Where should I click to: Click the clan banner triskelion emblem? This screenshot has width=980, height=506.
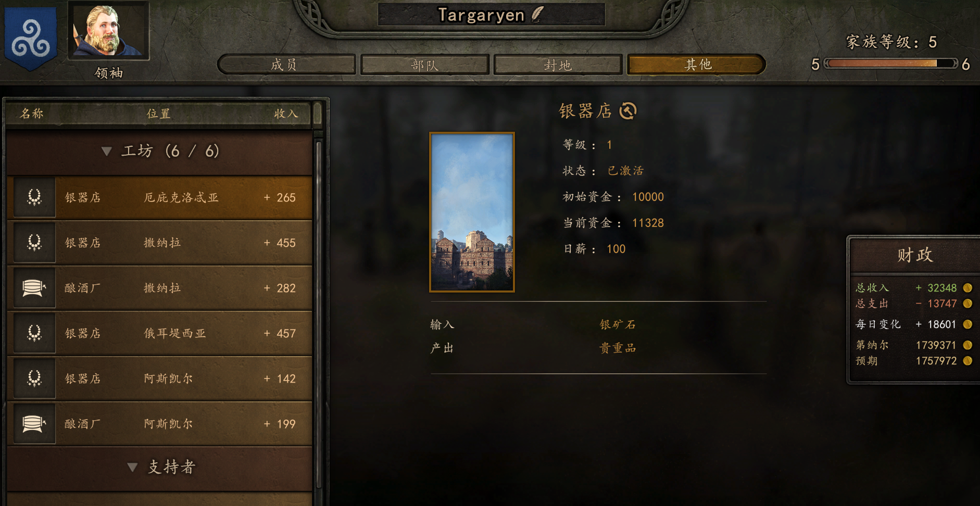(x=31, y=37)
